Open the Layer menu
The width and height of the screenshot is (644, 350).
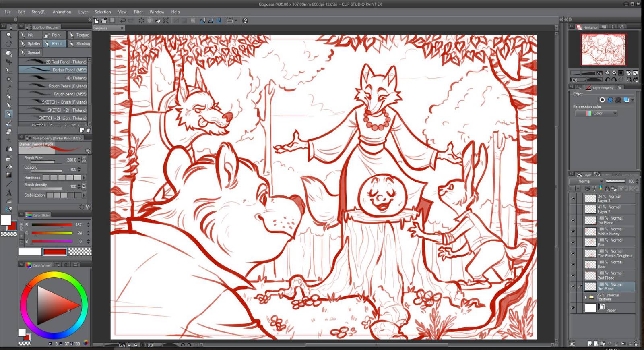[83, 12]
